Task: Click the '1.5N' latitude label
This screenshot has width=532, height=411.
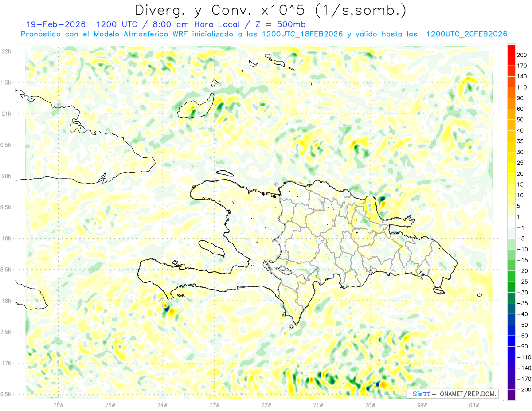Action: (x=7, y=82)
